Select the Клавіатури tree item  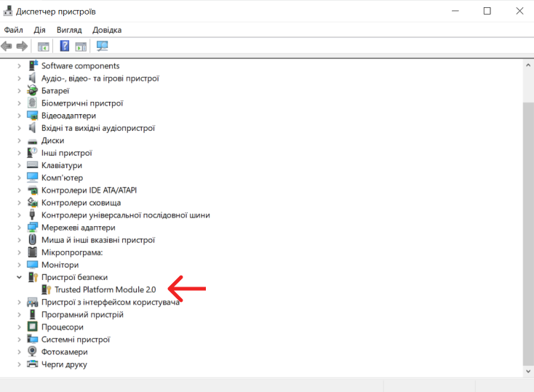click(62, 166)
